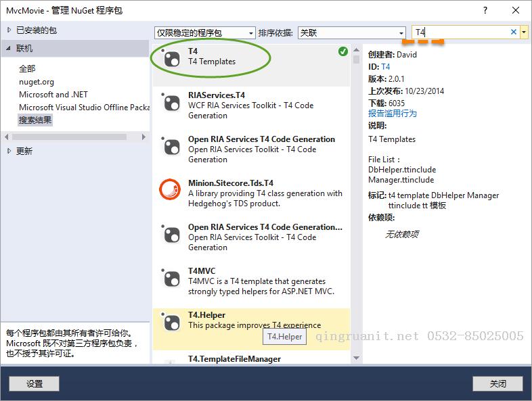Select the T4MVC package title
This screenshot has height=401, width=532.
pos(202,271)
